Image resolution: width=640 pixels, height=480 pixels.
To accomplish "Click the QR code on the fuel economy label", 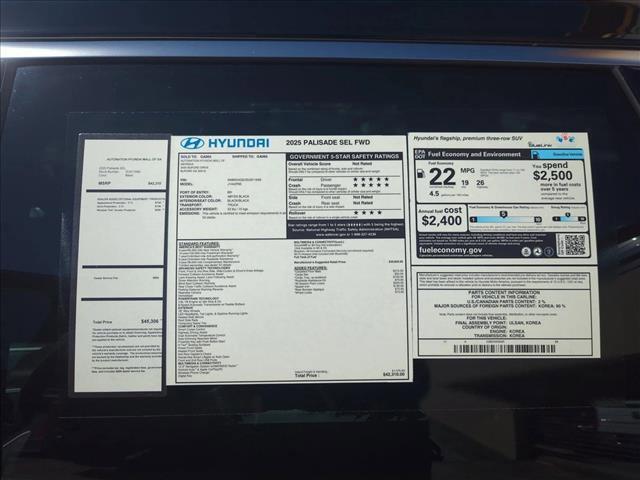I will click(x=574, y=244).
